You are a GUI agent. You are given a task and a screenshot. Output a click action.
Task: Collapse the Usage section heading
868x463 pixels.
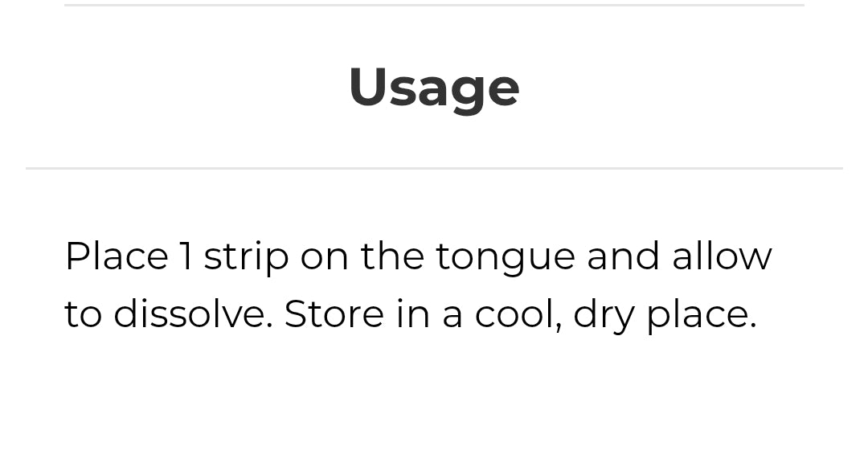(x=434, y=87)
